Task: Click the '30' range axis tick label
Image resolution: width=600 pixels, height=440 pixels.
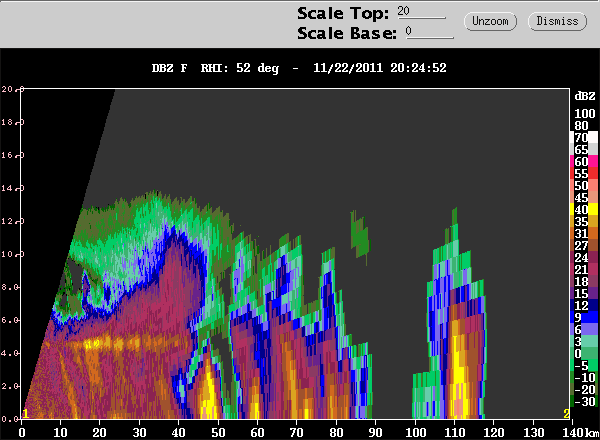Action: 139,433
